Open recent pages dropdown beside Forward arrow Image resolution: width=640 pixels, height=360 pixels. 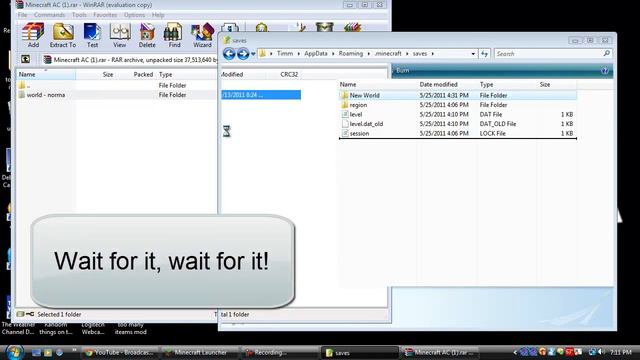[253, 54]
